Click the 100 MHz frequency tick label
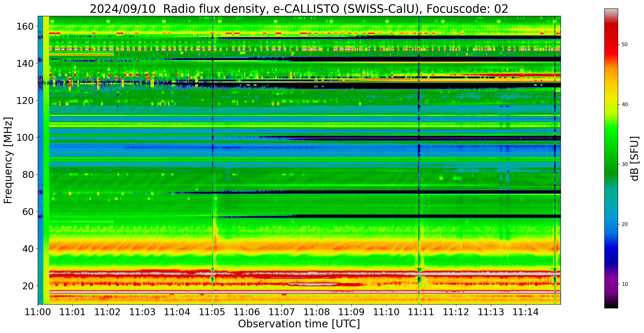The height and width of the screenshot is (333, 644). [x=25, y=137]
